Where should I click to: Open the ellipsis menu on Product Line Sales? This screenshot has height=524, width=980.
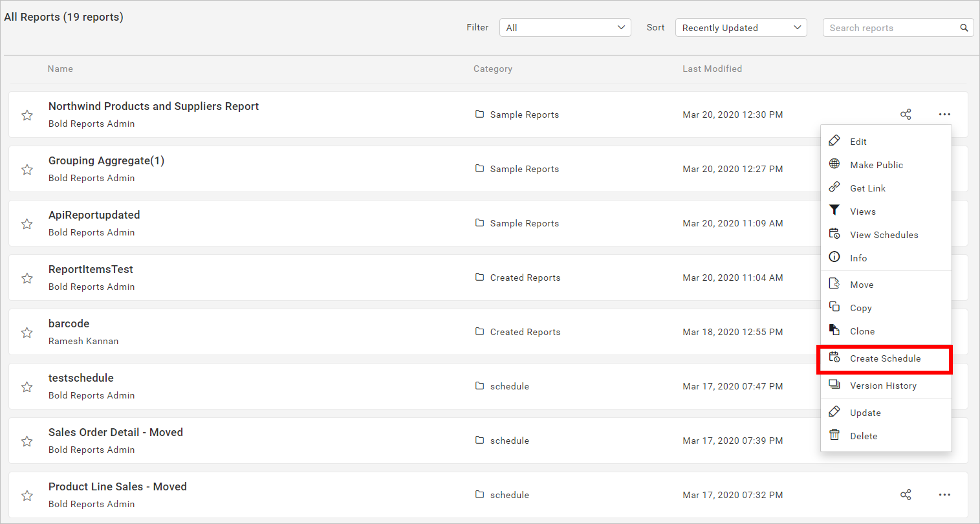point(944,494)
